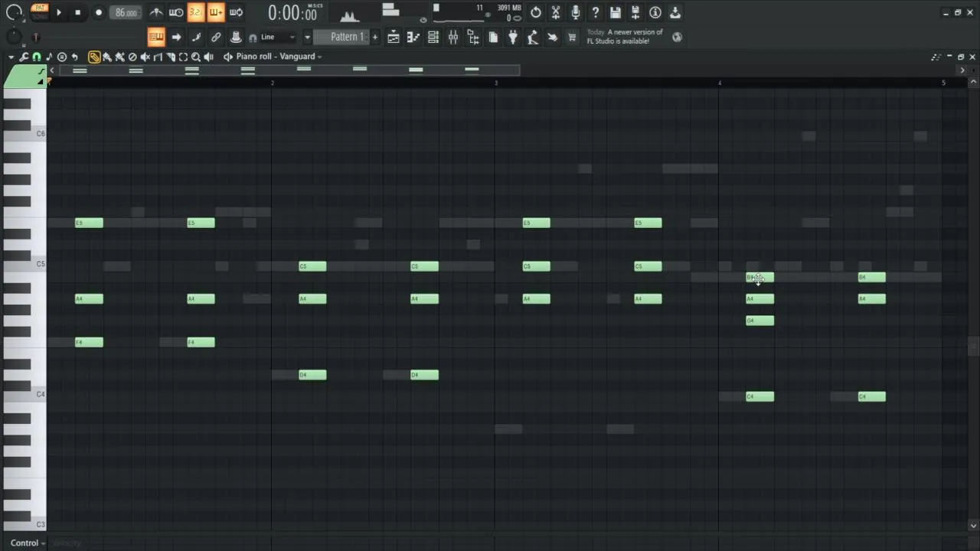The image size is (980, 551).
Task: Open the piano roll stamp note menu
Action: pyautogui.click(x=49, y=57)
